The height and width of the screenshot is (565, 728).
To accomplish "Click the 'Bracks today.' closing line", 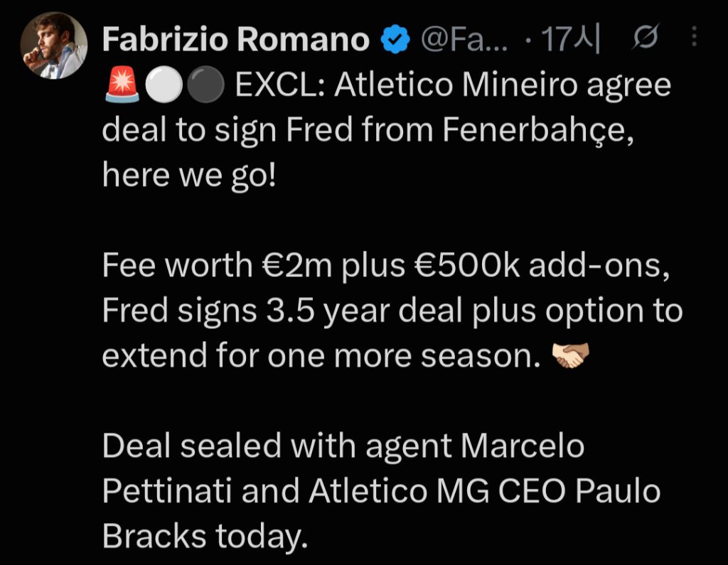I will tap(205, 537).
